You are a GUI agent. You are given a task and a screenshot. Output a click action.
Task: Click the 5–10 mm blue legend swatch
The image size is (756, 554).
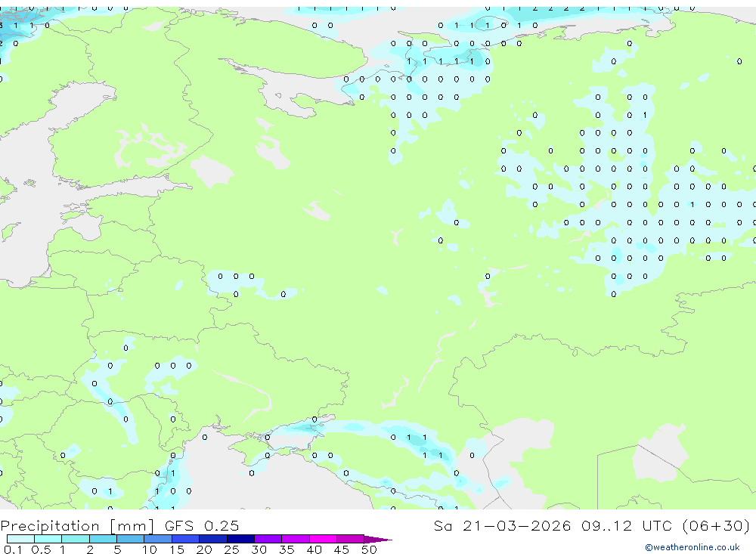point(131,539)
